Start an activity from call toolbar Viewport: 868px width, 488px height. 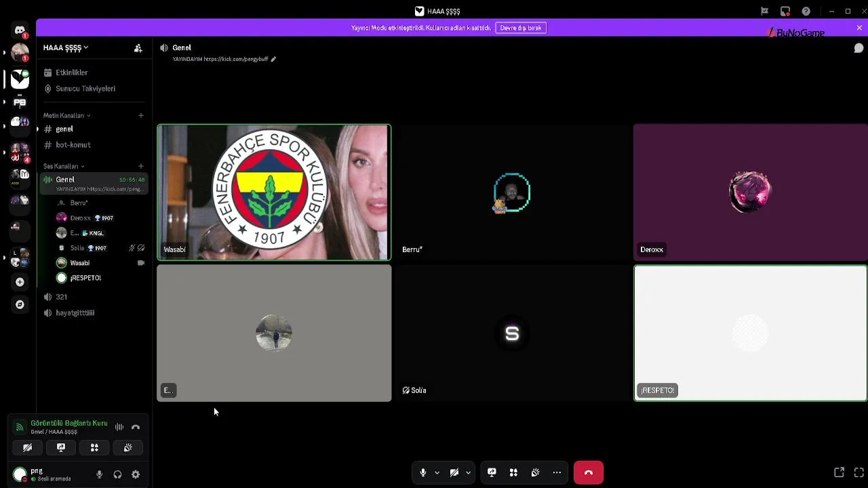pos(513,472)
